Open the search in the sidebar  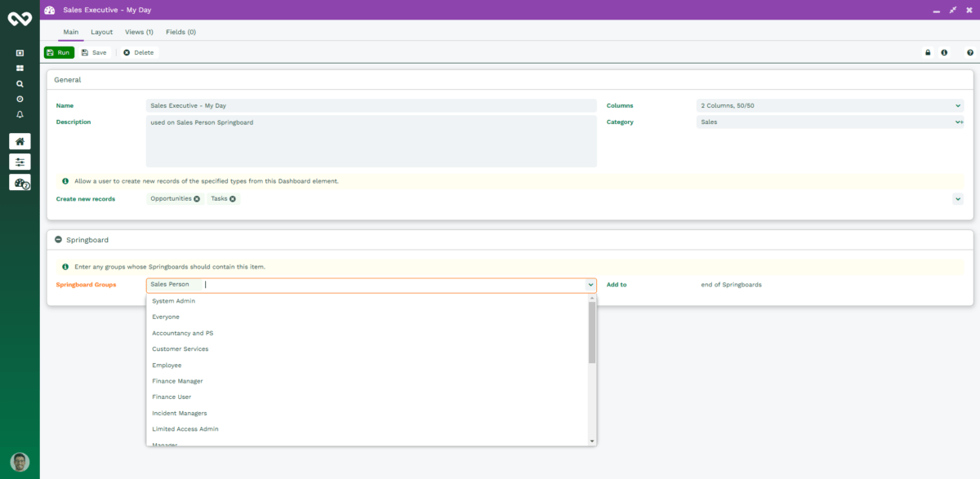click(20, 83)
